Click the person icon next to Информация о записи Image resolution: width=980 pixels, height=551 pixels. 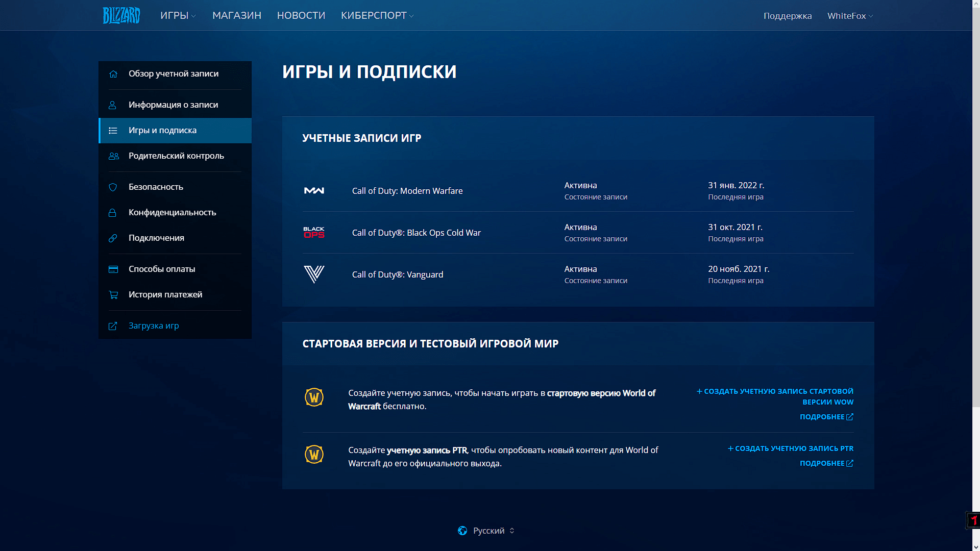(112, 105)
